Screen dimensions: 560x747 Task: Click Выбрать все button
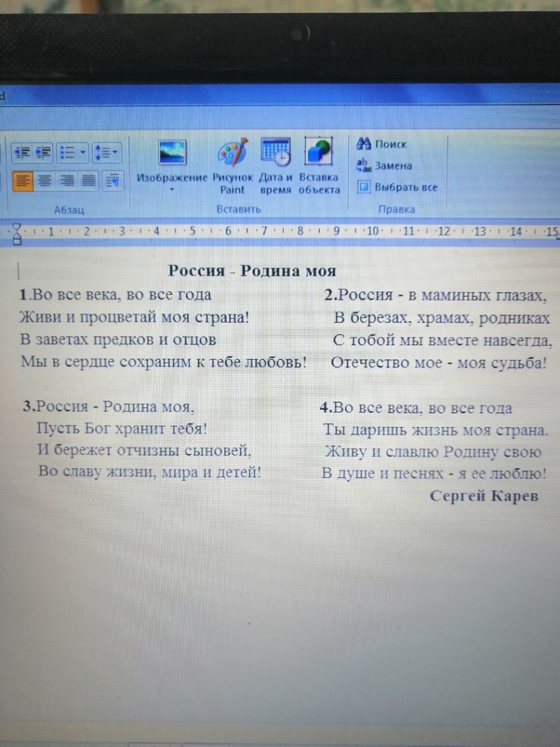pos(397,187)
